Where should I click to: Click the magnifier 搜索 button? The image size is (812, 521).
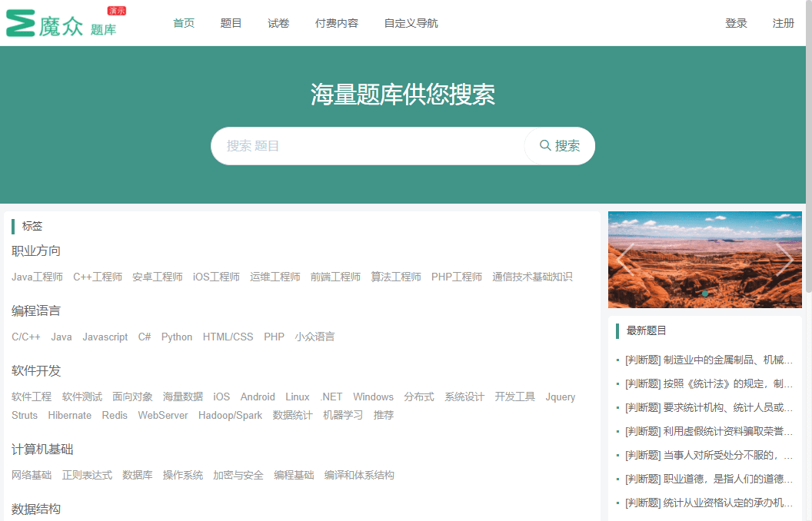coord(560,146)
